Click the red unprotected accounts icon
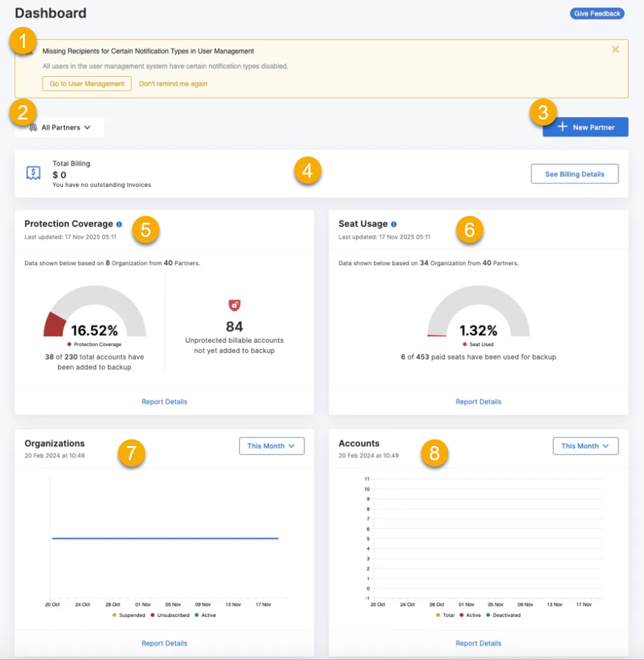Image resolution: width=644 pixels, height=660 pixels. pos(234,306)
